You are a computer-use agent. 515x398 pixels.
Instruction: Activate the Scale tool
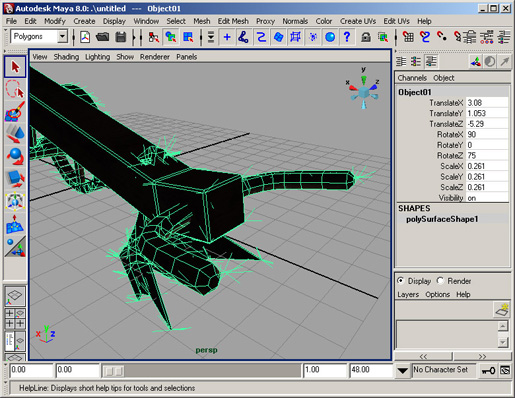tap(15, 179)
